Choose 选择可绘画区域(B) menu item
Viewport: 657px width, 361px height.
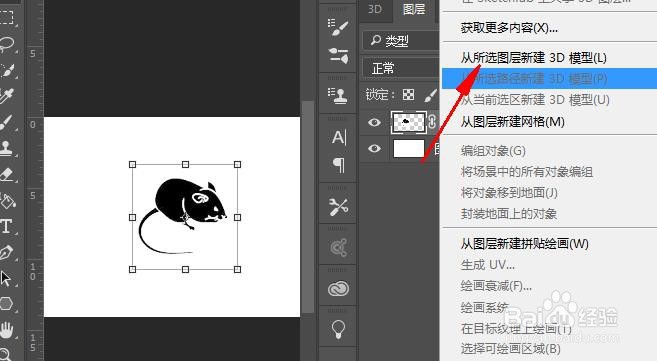click(x=510, y=348)
